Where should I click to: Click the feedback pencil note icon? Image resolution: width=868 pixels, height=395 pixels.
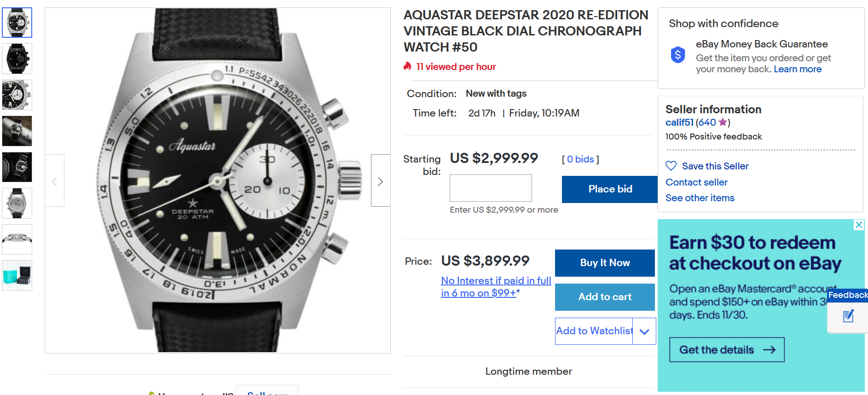(x=848, y=316)
